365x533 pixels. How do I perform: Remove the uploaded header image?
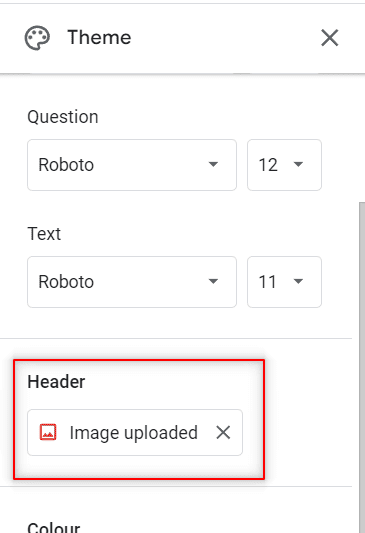pos(223,432)
